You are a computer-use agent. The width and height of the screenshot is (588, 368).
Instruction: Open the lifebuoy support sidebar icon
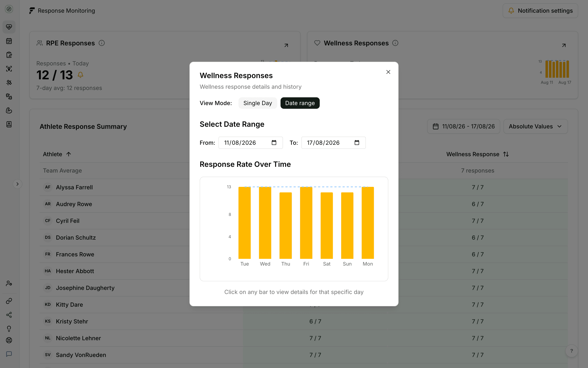pyautogui.click(x=9, y=340)
